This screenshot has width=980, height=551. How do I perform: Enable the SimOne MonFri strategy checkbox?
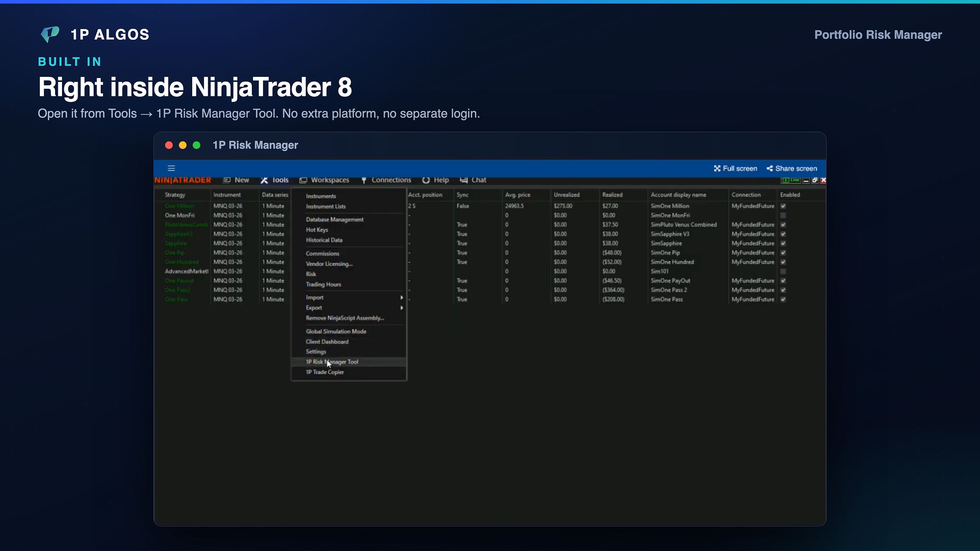pyautogui.click(x=783, y=215)
